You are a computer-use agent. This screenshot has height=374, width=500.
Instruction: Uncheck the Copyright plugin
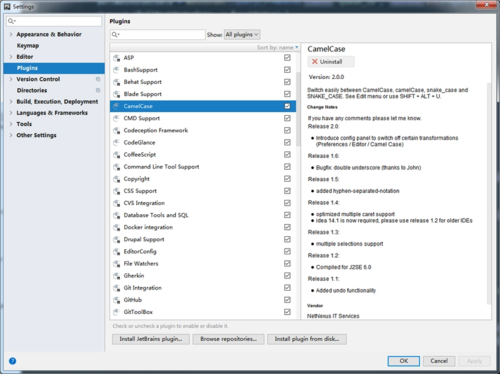[x=287, y=179]
